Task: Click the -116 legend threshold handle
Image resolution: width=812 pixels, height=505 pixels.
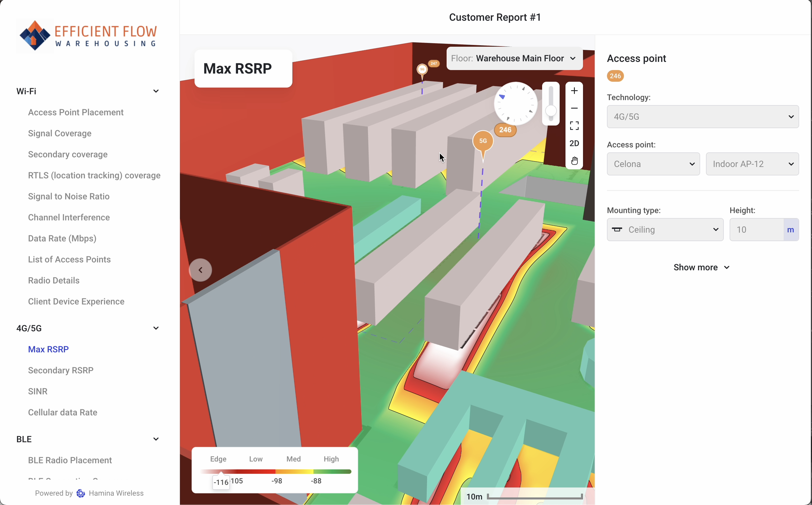Action: click(221, 481)
